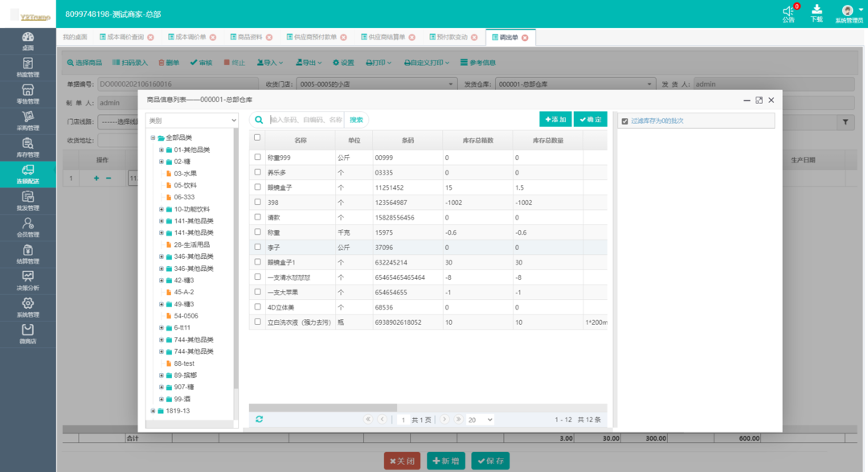Open the 类别 dropdown
This screenshot has height=472, width=868.
[x=191, y=121]
